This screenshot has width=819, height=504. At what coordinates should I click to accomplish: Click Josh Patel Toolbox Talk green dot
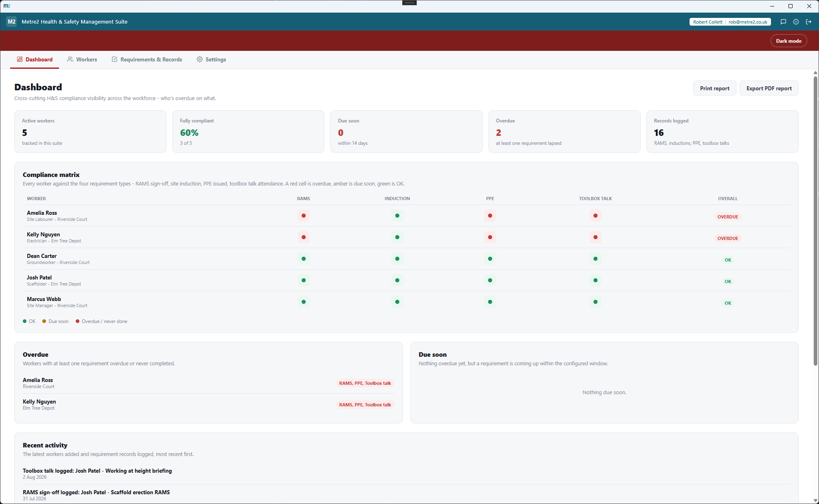(596, 280)
